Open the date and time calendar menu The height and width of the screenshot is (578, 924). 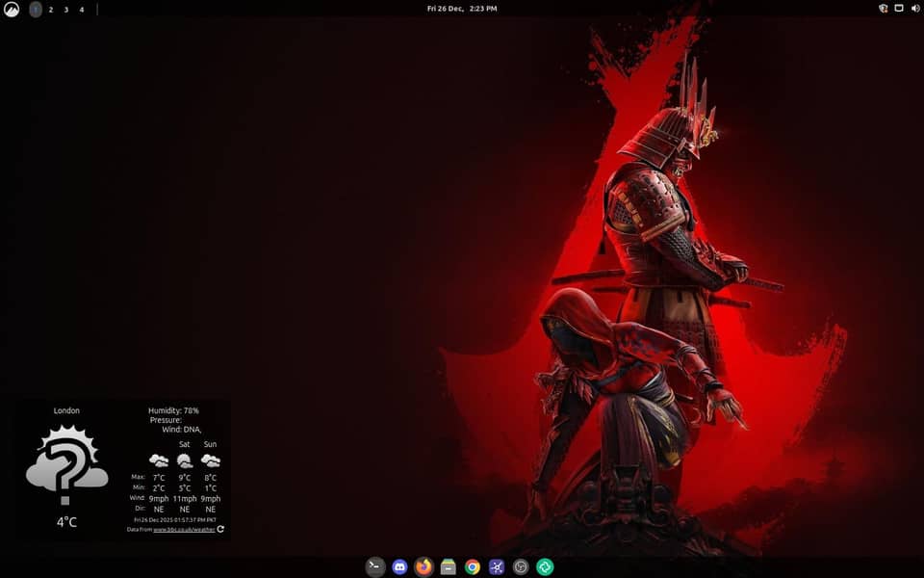pyautogui.click(x=462, y=9)
